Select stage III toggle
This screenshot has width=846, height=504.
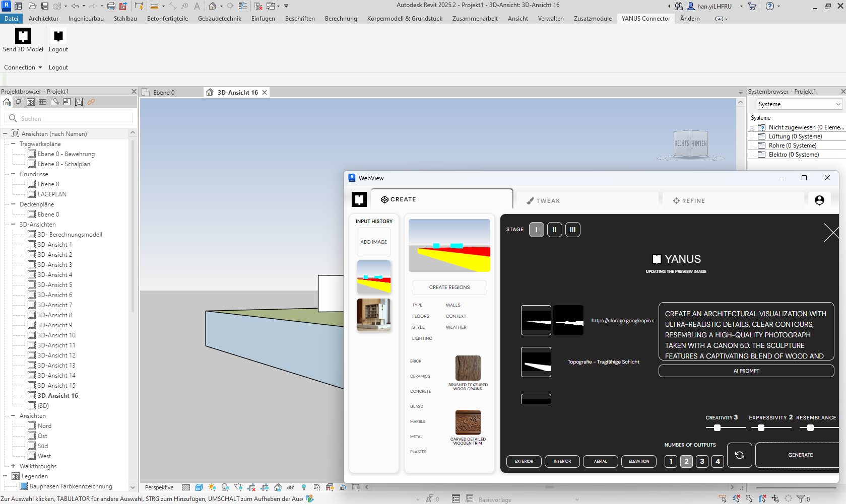coord(573,230)
